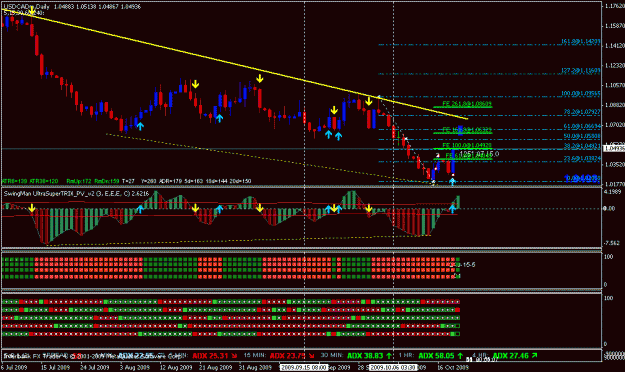
Task: Click the 1.07020 price axis label
Action: [614, 125]
